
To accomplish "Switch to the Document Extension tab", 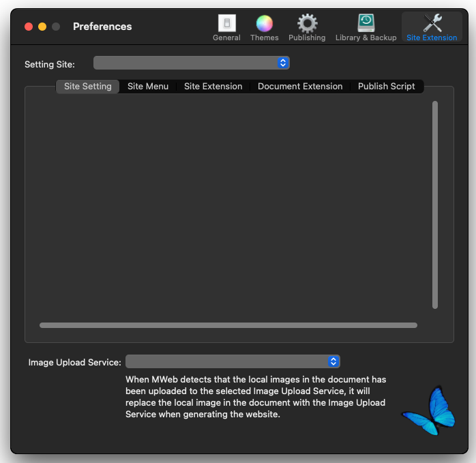I will coord(300,87).
